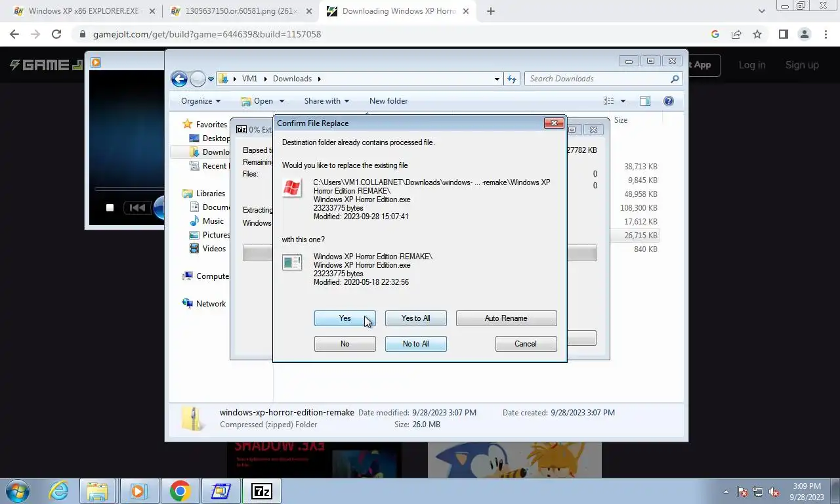Refresh the Downloads folder view

(x=512, y=79)
